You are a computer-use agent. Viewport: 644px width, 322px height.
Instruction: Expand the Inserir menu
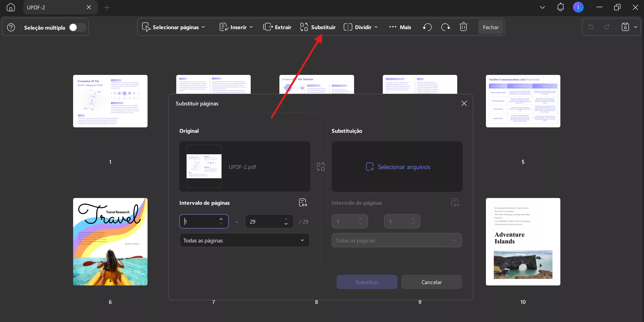point(236,27)
